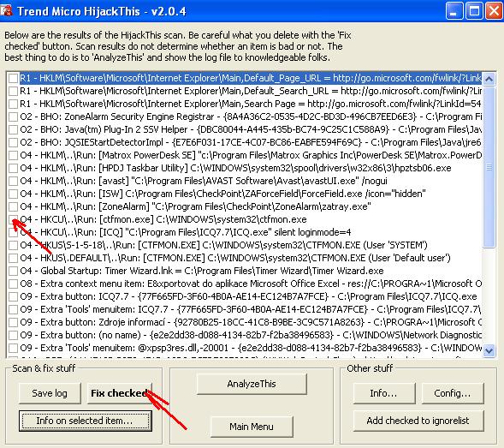This screenshot has height=448, width=504.
Task: Check the S-1-5-18 CTFMON.EXE SYSTEM checkbox
Action: [x=13, y=245]
